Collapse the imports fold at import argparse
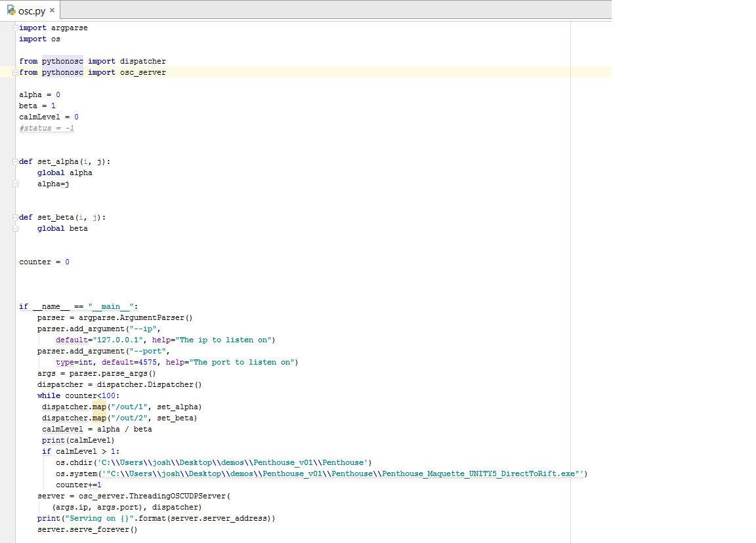 16,28
